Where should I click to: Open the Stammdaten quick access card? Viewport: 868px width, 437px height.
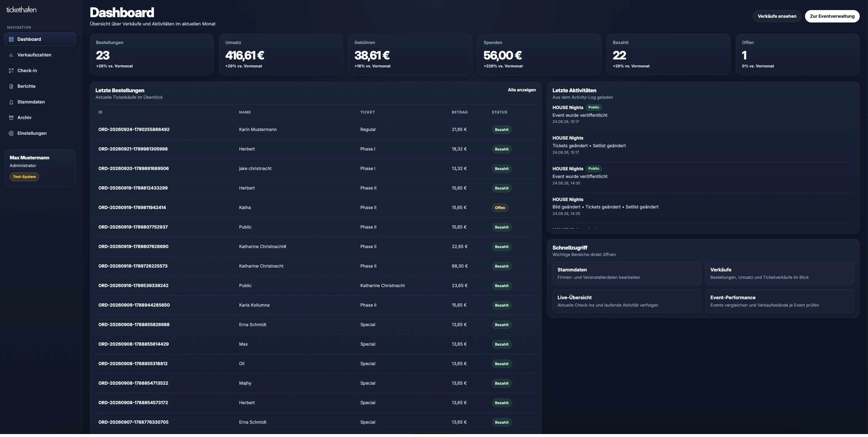[x=626, y=273]
